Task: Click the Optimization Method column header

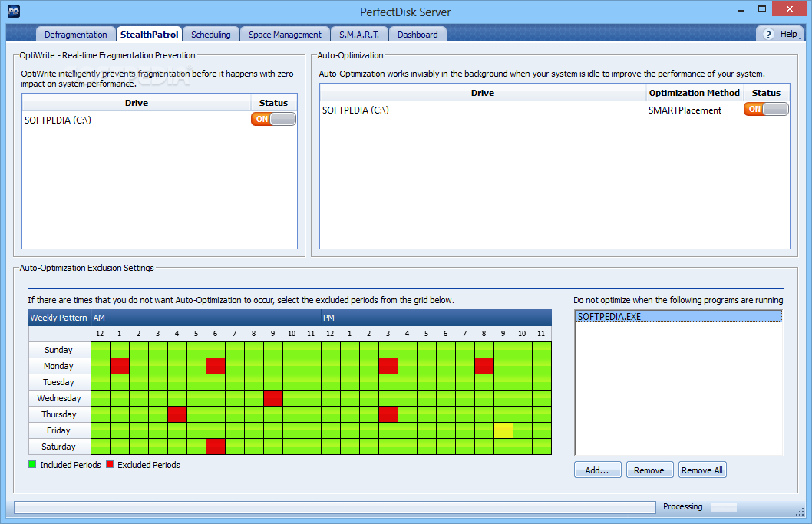Action: [x=695, y=93]
